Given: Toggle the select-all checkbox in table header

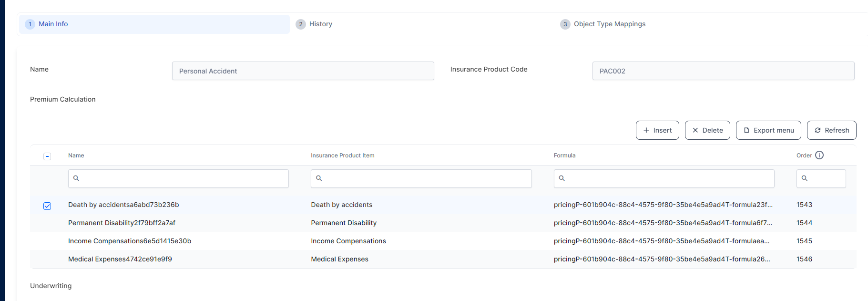Looking at the screenshot, I should point(47,156).
